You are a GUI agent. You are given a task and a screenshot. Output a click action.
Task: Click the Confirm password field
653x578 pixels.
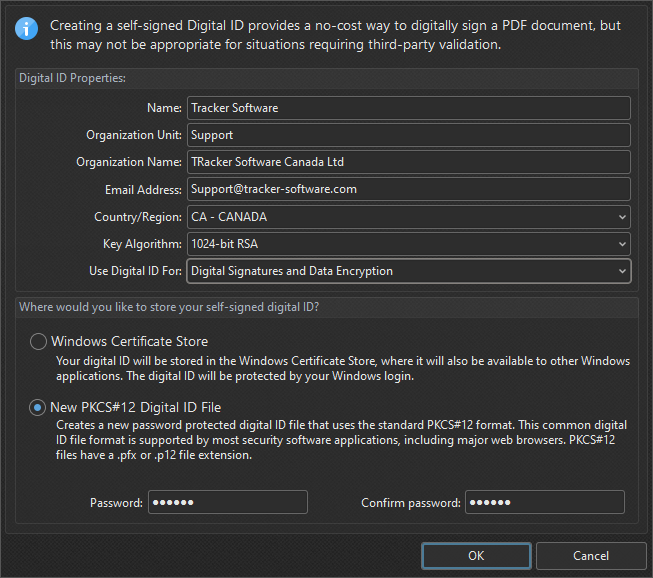pyautogui.click(x=545, y=502)
